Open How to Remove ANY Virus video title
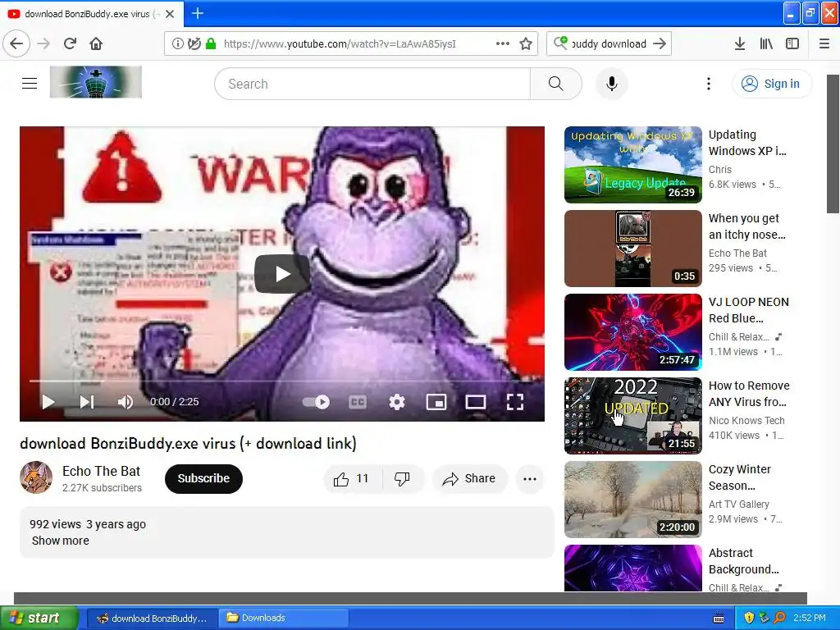Screen dimensions: 840x630 (x=749, y=394)
